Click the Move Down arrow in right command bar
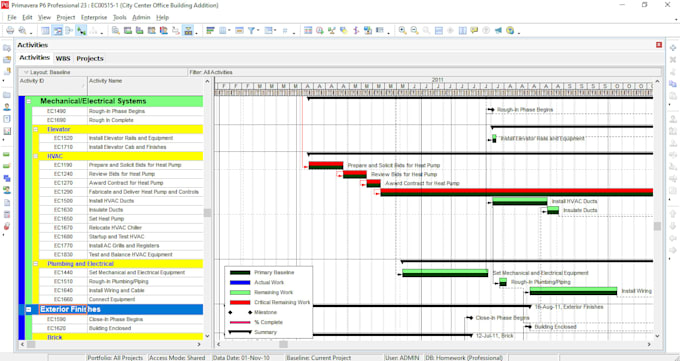680x361 pixels. click(673, 226)
